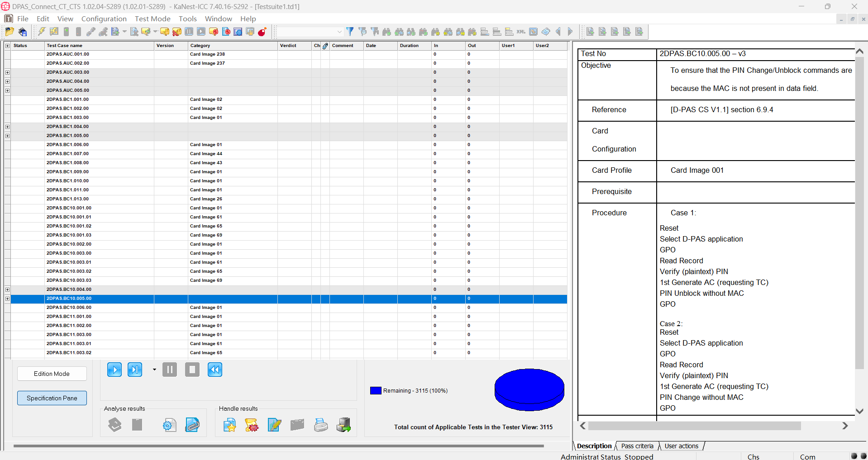
Task: Click the gear document icon in Analyse results
Action: coord(169,425)
